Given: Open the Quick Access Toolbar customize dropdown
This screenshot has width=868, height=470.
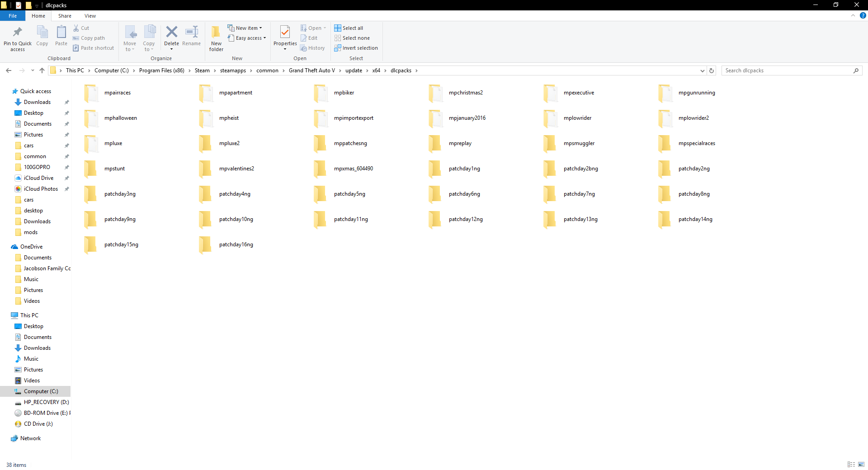Looking at the screenshot, I should [x=37, y=5].
